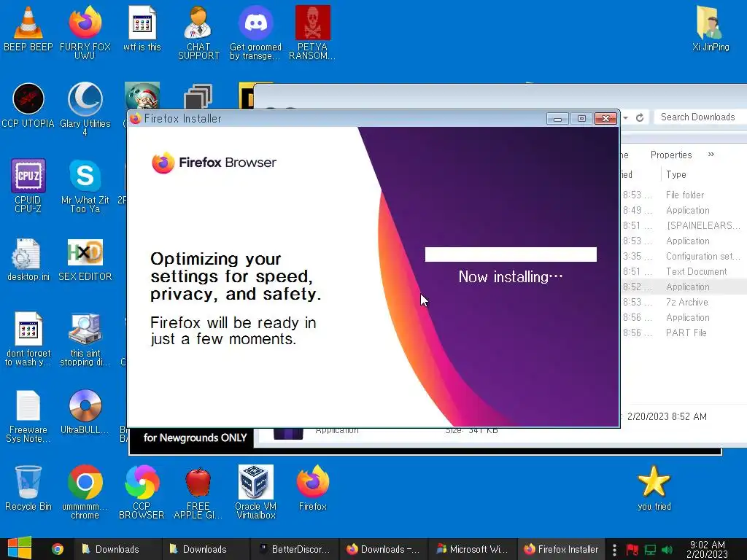This screenshot has height=560, width=747.
Task: Select the 'Configuration set...' row
Action: pos(684,256)
